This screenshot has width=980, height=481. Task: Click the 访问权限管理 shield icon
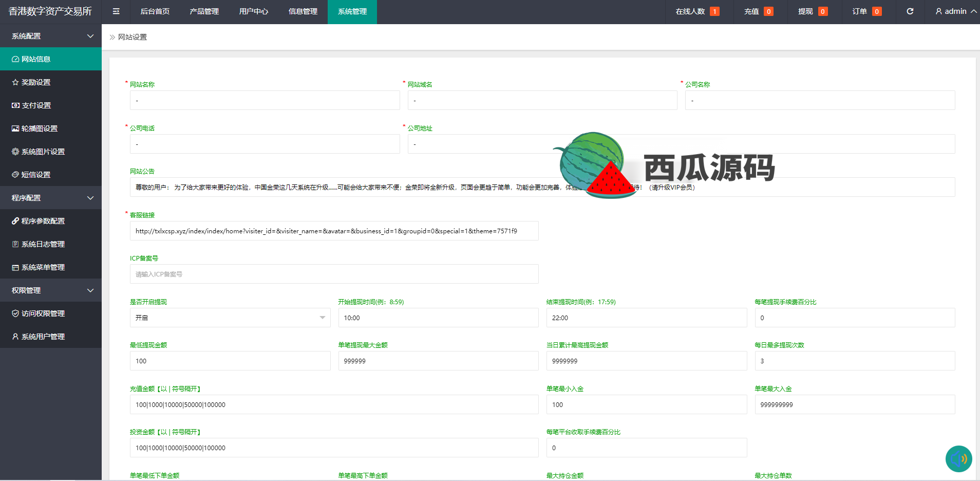(x=15, y=313)
